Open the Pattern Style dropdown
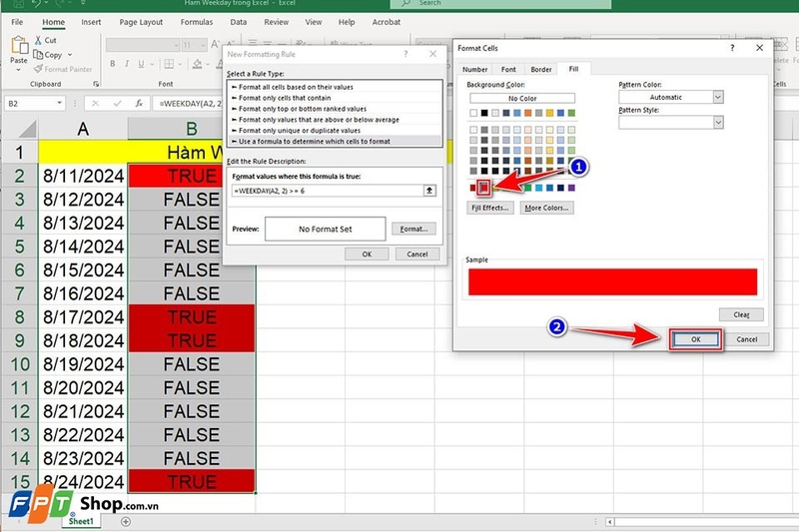Image resolution: width=799 pixels, height=532 pixels. point(718,122)
